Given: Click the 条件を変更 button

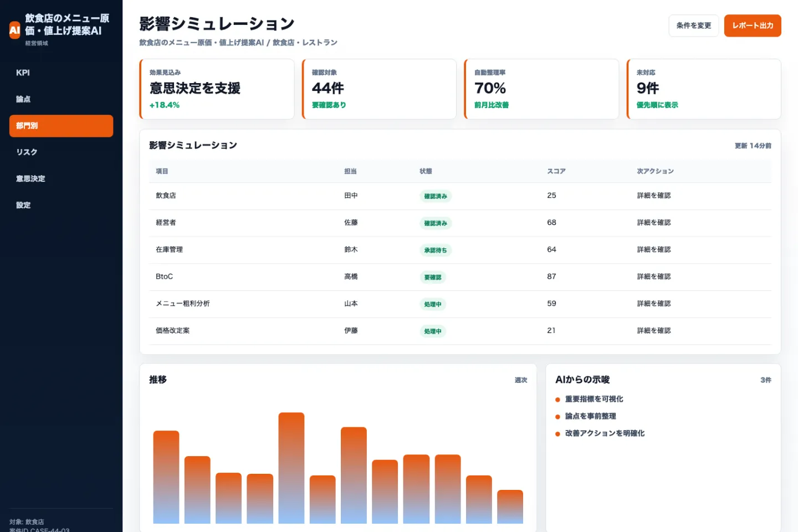Looking at the screenshot, I should [x=693, y=25].
